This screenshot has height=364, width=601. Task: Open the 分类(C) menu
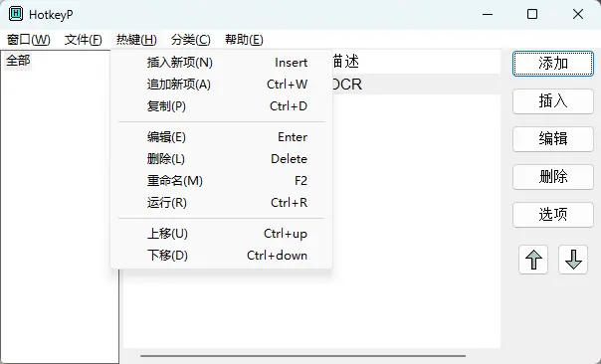[x=190, y=40]
